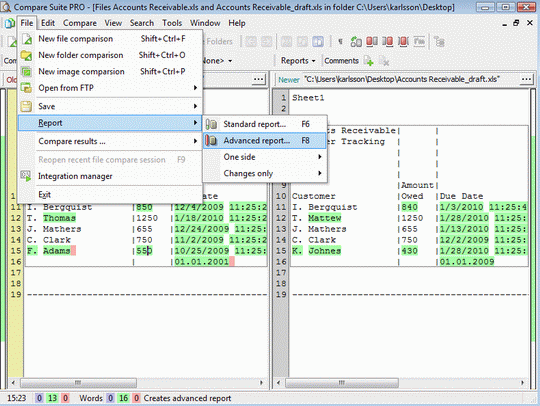Click 'Mattew' in the right pane
Screen dimensions: 540x406
[x=324, y=218]
